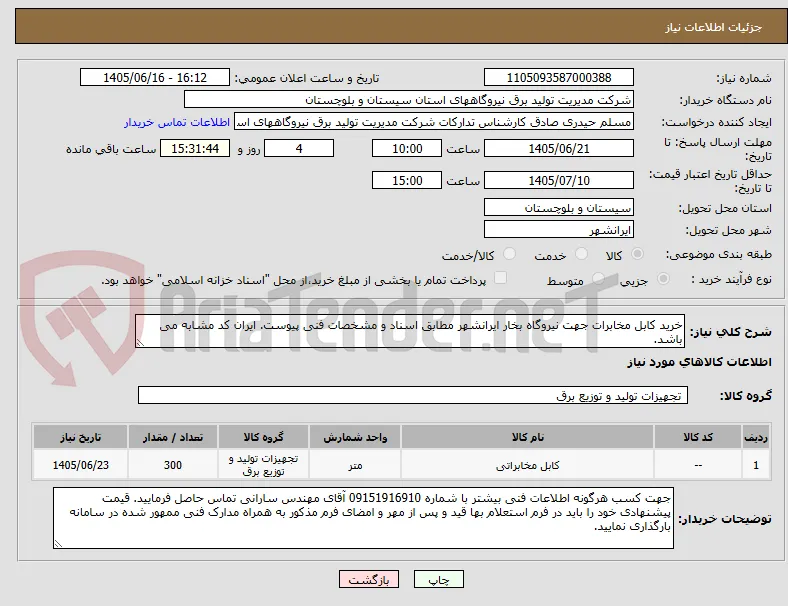Click the ردیف column header
Image resolution: width=788 pixels, height=606 pixels.
(x=755, y=437)
